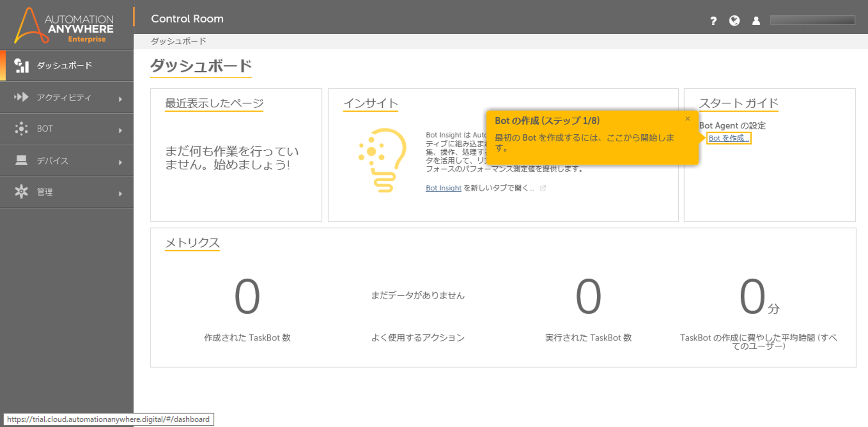Click the 実行された TaskBot 数 label
Image resolution: width=868 pixels, height=427 pixels.
(589, 338)
